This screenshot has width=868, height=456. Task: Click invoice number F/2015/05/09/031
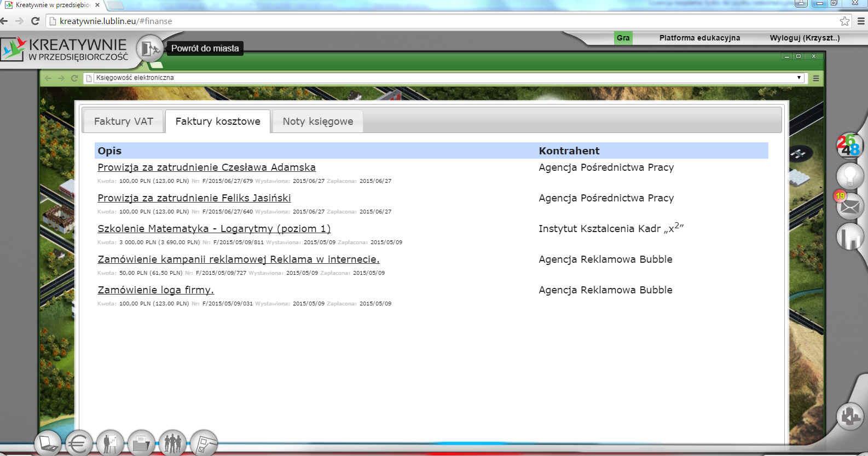[x=228, y=303]
